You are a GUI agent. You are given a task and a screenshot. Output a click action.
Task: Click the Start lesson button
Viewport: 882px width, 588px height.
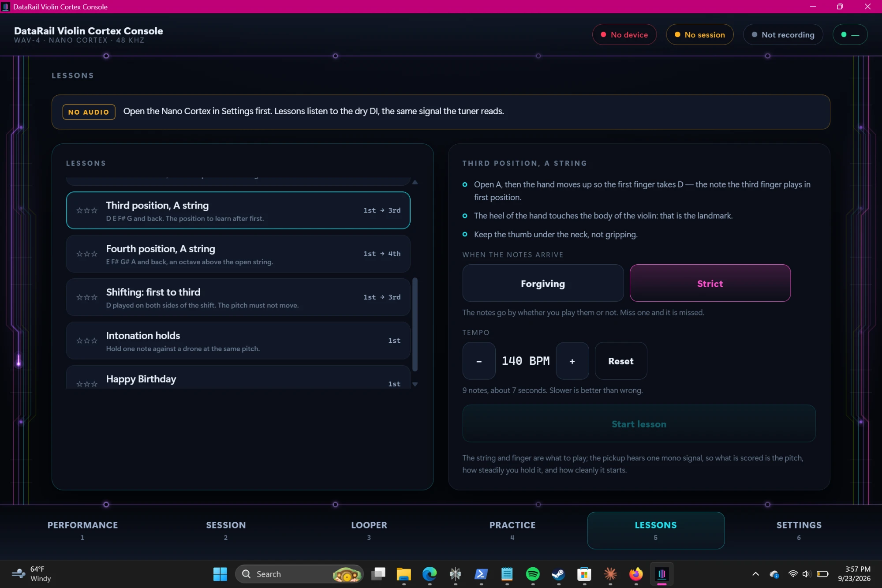(639, 423)
